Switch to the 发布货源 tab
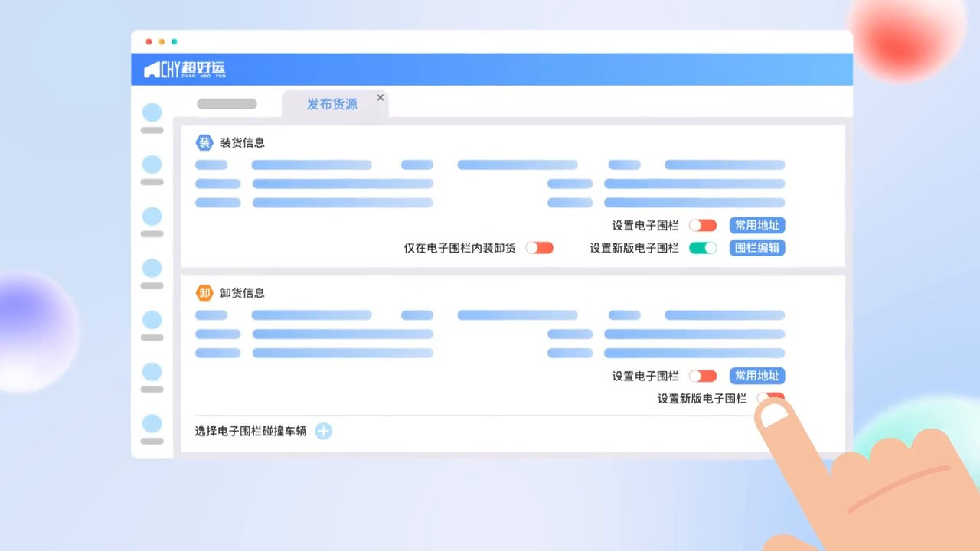 (332, 105)
